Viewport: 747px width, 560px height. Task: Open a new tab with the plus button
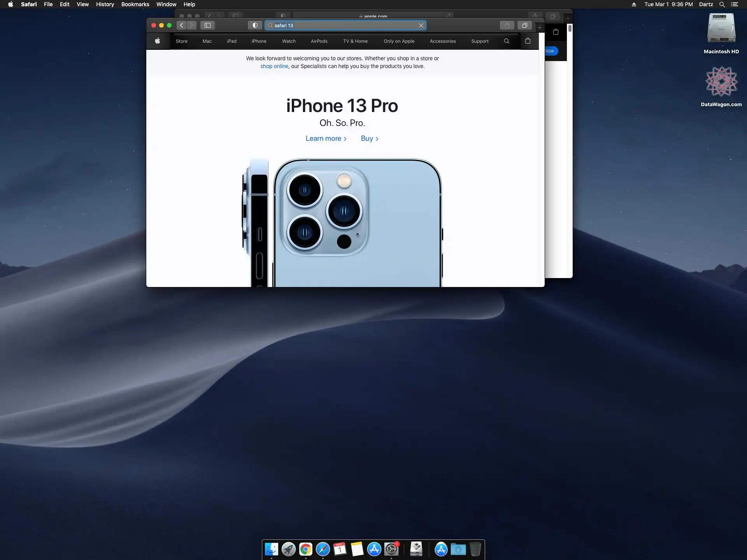point(540,28)
